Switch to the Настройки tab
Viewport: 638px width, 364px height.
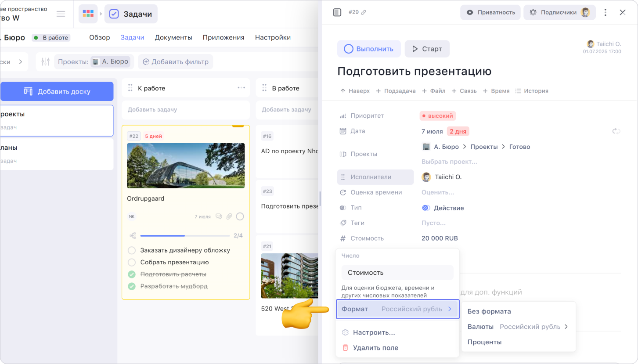click(273, 37)
